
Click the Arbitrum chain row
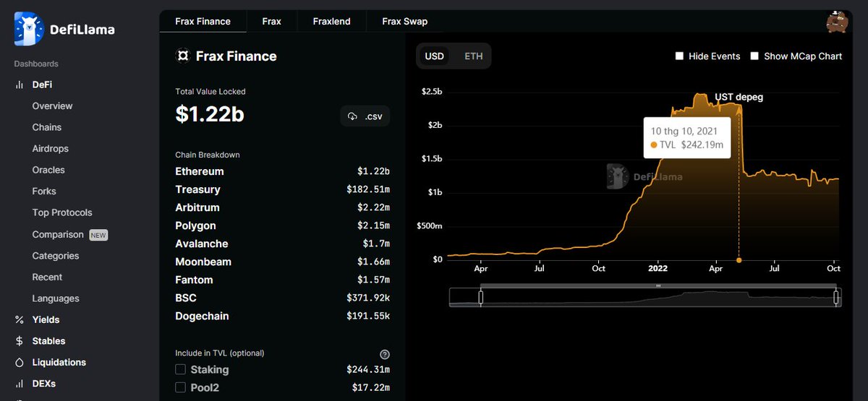282,207
